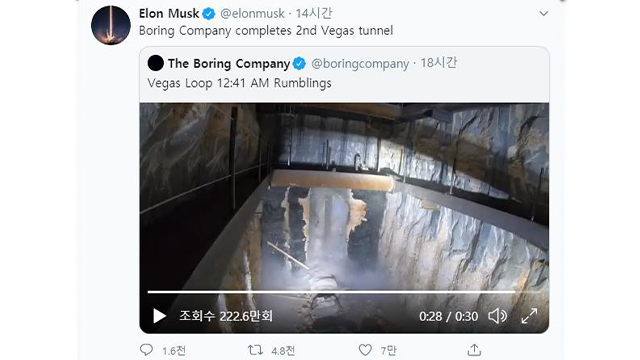Mute the video using the speaker icon

click(498, 316)
